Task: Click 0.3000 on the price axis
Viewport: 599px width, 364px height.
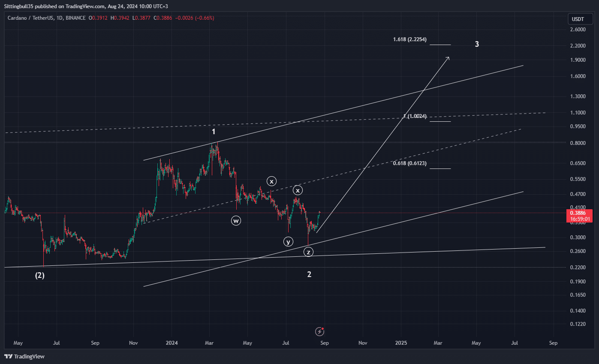Action: tap(579, 238)
